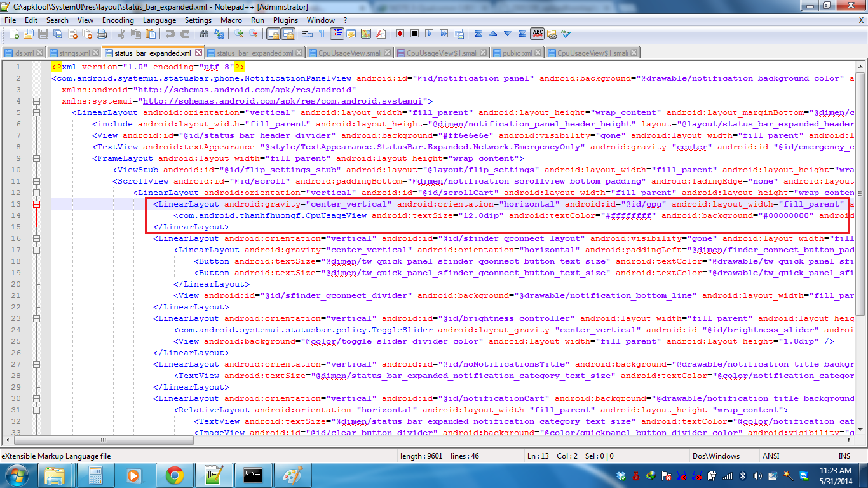Viewport: 868px width, 488px height.
Task: Click the Zoom Out magnifier icon
Action: pyautogui.click(x=254, y=34)
